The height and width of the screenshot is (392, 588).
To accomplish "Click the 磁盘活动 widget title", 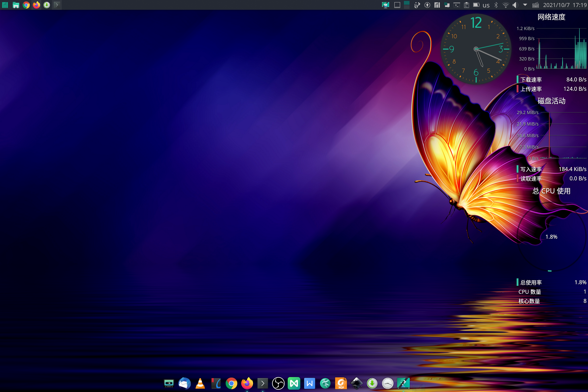I will point(551,101).
